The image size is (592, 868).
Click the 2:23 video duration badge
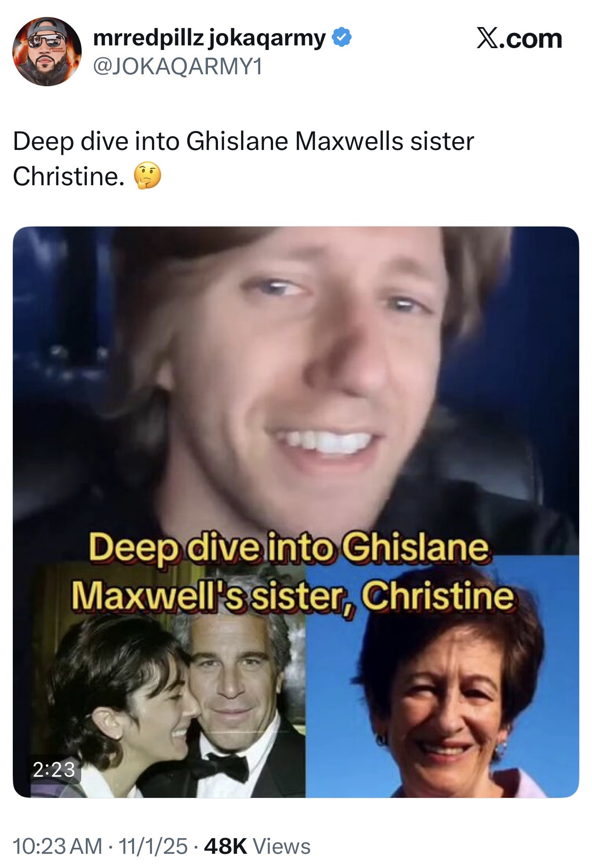pos(54,769)
